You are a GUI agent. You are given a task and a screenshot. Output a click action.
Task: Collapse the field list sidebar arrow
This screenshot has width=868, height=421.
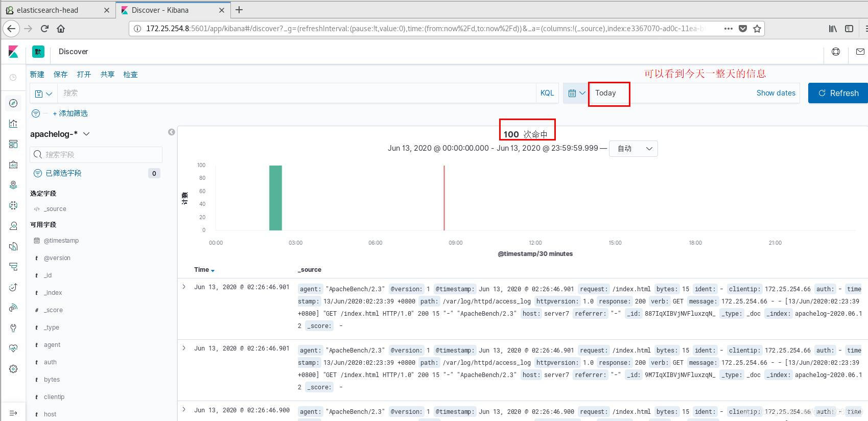tap(172, 132)
